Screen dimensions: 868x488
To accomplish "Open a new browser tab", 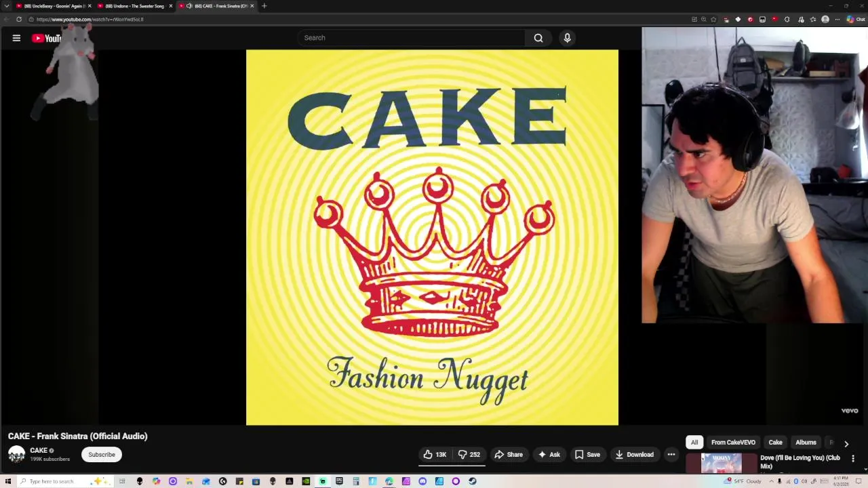I will 264,6.
